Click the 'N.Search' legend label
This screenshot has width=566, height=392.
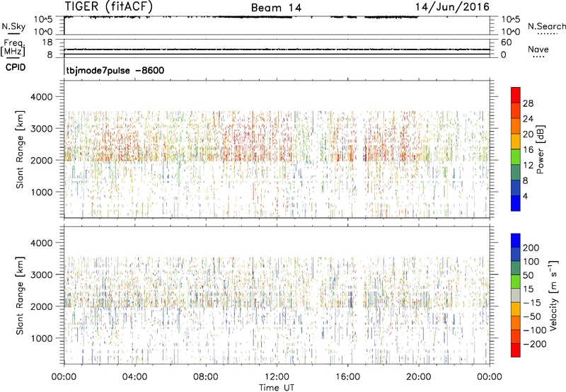pyautogui.click(x=546, y=26)
